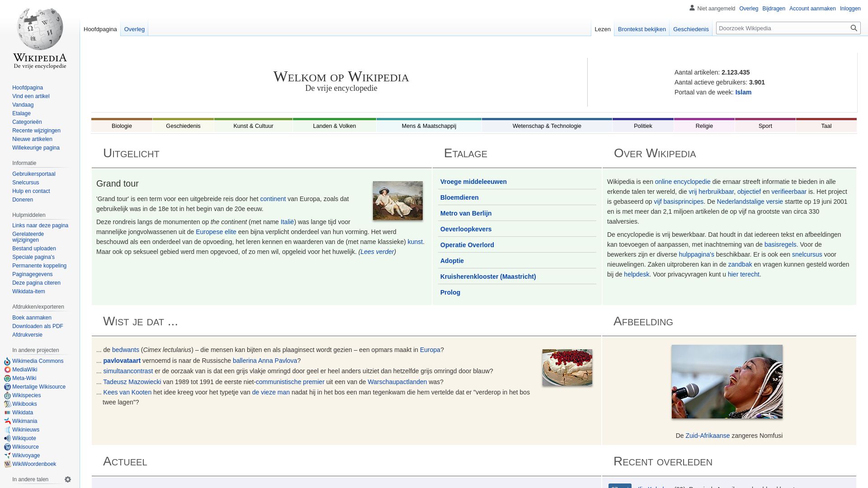
Task: Open the Religie category
Action: 704,126
